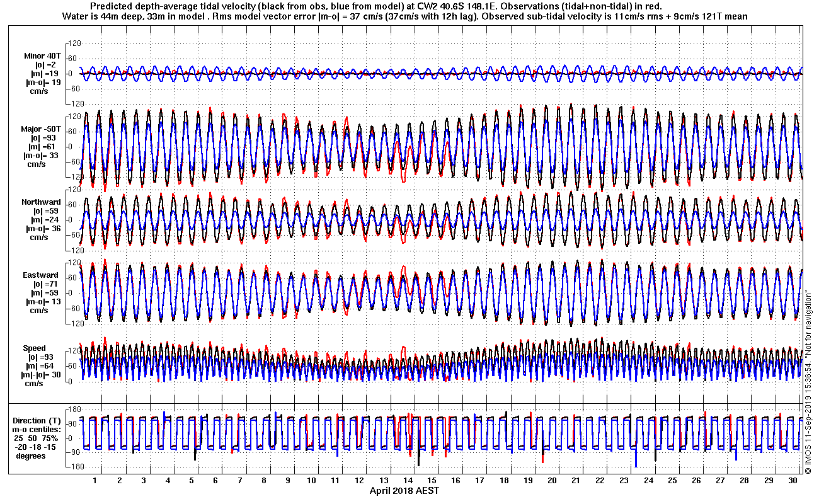Click the '25 50 75%' centile header
This screenshot has width=819, height=504.
tap(37, 438)
